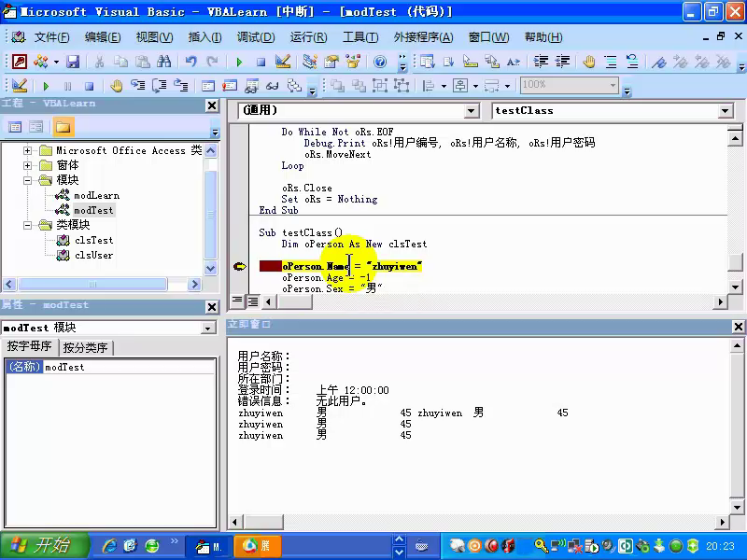Open the (通用) object dropdown
747x560 pixels.
(471, 111)
